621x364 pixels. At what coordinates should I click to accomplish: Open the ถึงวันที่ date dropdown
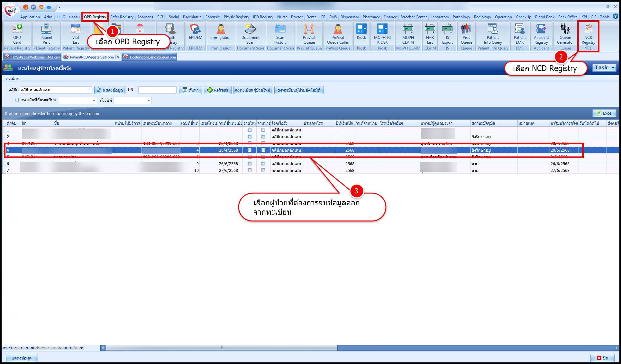click(149, 101)
